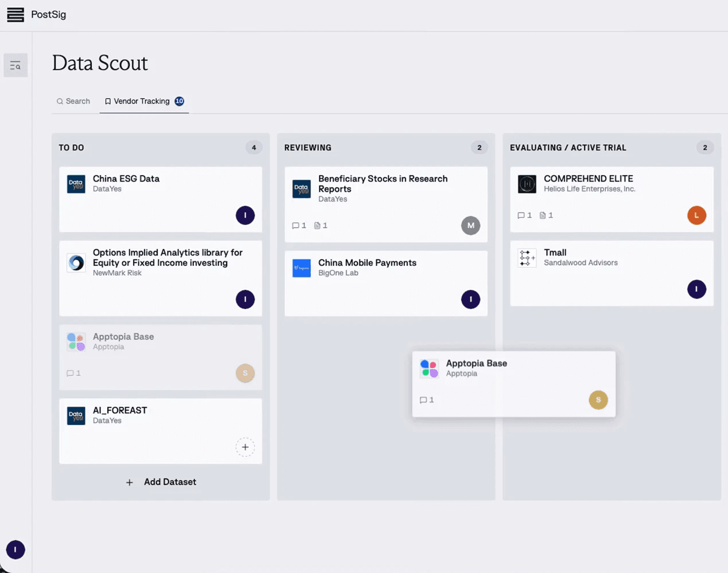Click Helios logo on COMPREHEND ELITE card
The height and width of the screenshot is (573, 728).
(x=527, y=184)
